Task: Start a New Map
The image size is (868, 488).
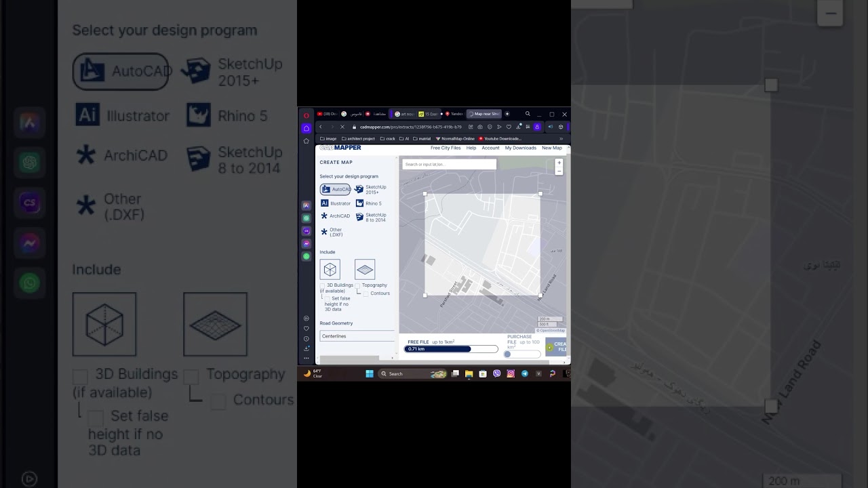Action: [x=552, y=148]
